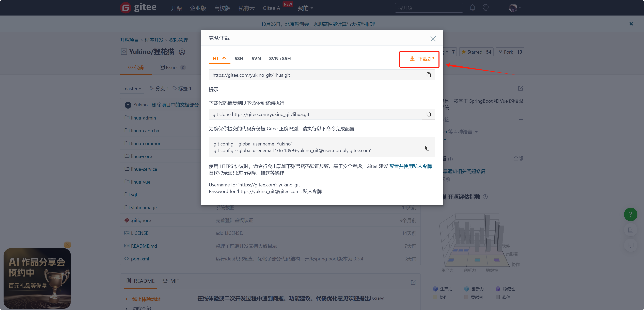Click the 生产力 color legend swatch
Screen dimensions: 644x310
435,289
